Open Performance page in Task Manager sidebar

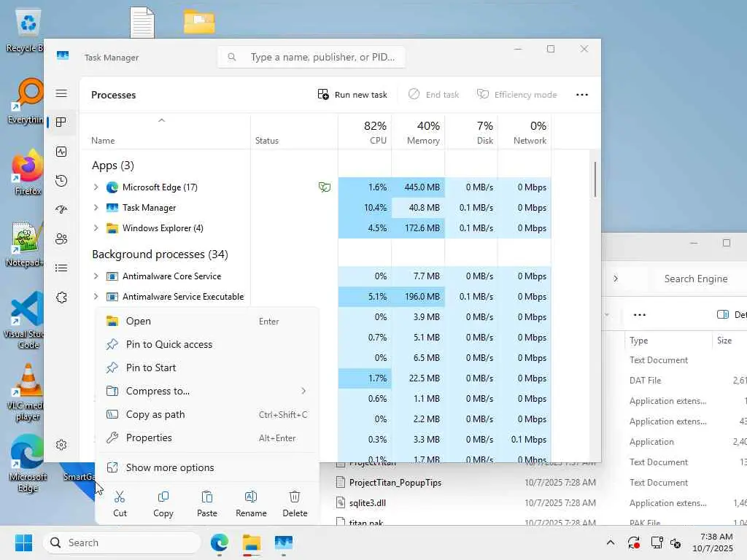coord(61,152)
